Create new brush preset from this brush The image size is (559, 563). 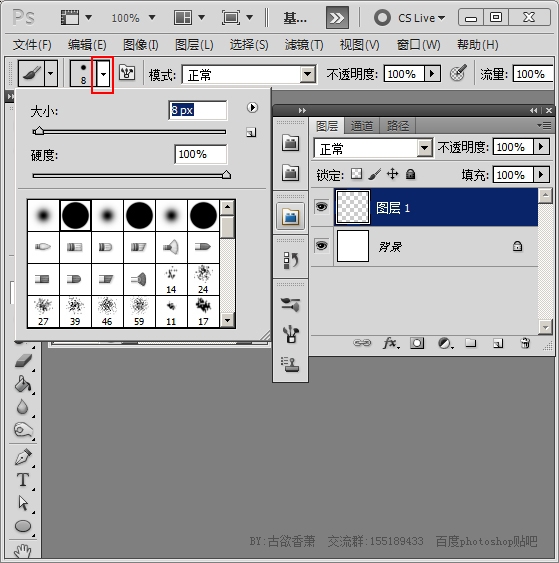tap(251, 132)
